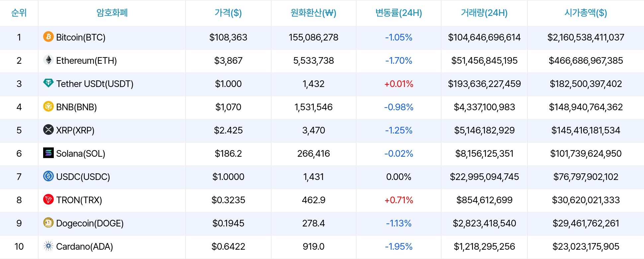The image size is (644, 259).
Task: Sort by 거래량(24H) column header
Action: 484,13
